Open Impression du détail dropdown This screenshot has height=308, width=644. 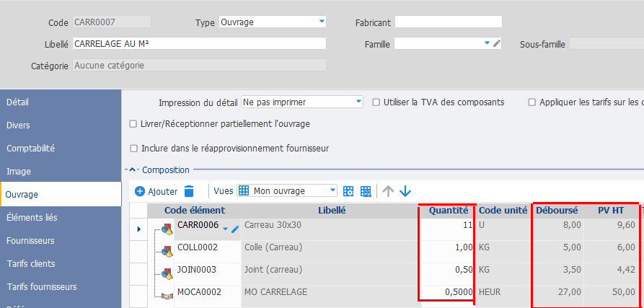click(358, 102)
